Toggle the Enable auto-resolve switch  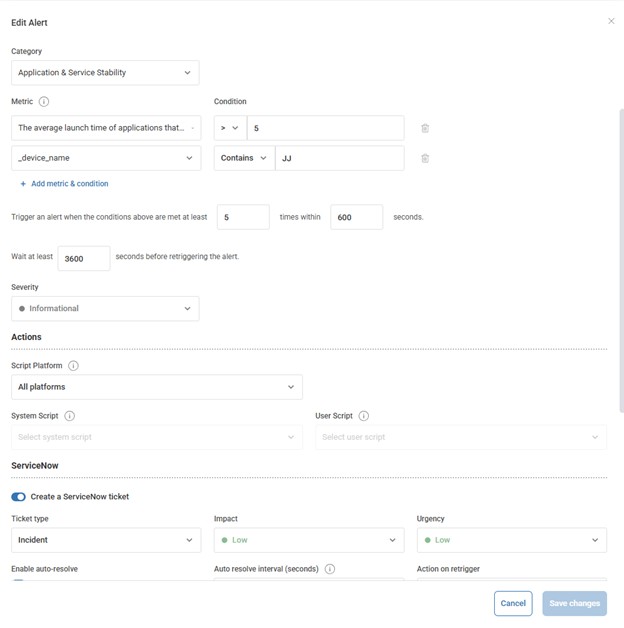coord(19,583)
